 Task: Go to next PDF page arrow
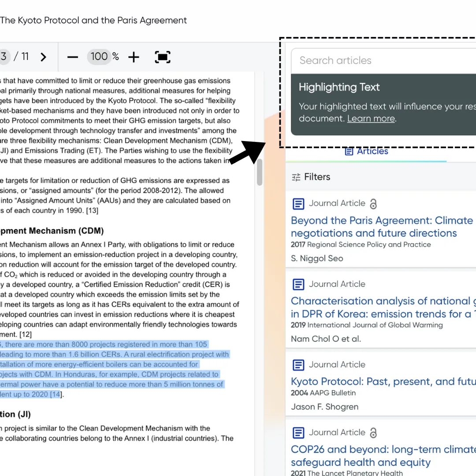pos(43,57)
